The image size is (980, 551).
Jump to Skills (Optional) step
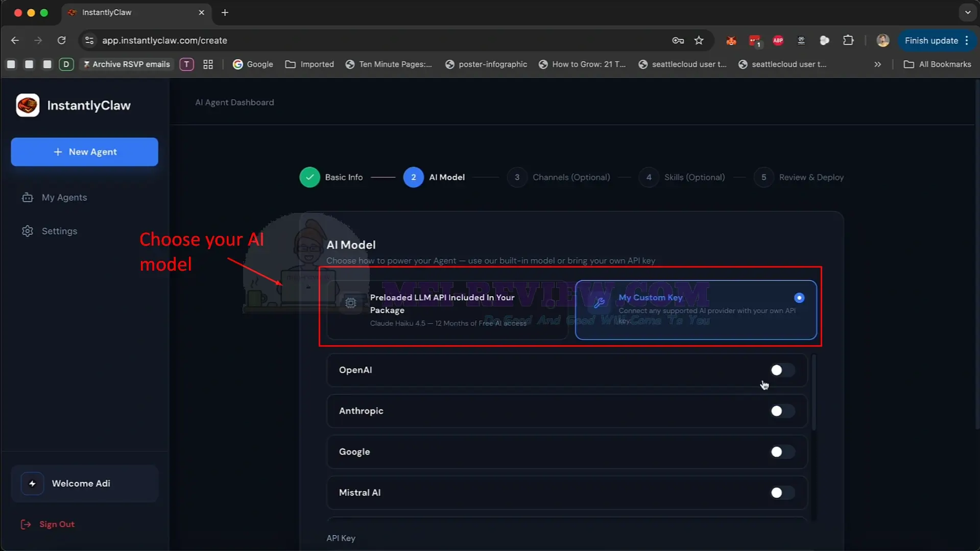pos(682,177)
